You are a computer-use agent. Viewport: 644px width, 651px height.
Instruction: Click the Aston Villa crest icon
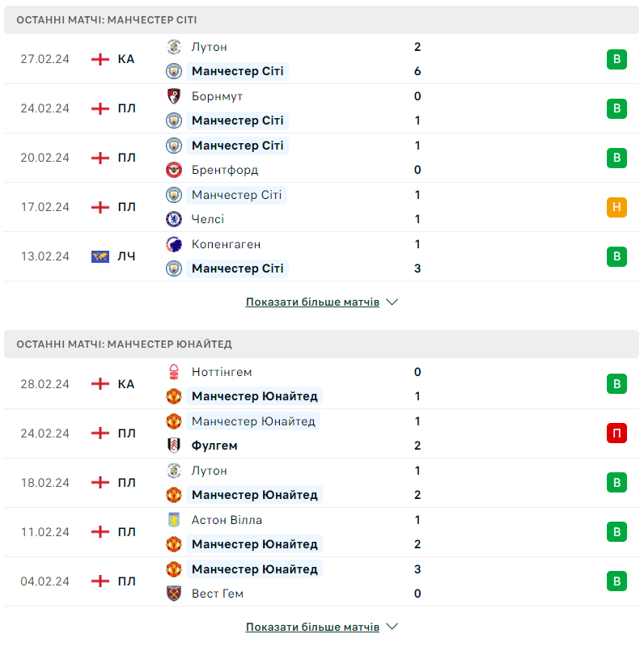coord(174,520)
